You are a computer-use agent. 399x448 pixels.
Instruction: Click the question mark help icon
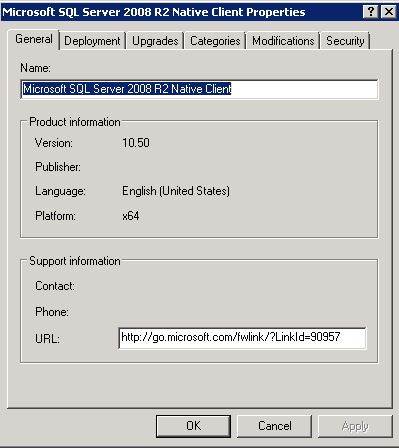(371, 12)
